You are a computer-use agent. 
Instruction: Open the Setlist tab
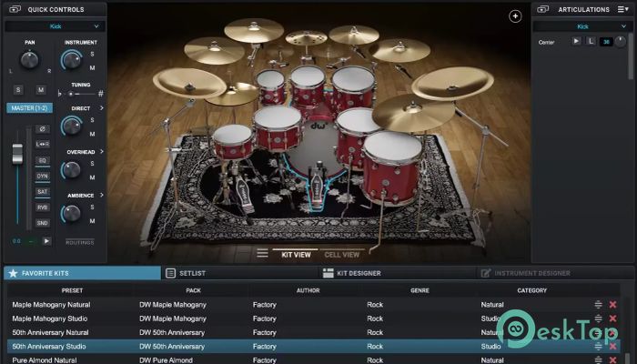pos(239,273)
